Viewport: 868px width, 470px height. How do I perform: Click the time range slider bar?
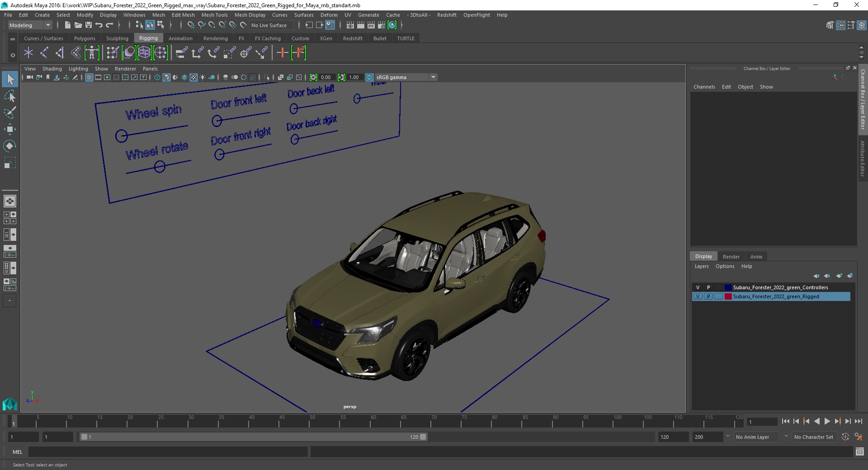253,437
